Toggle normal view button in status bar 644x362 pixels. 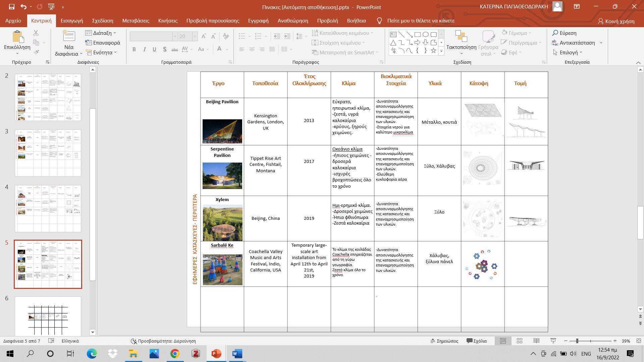pos(503,341)
